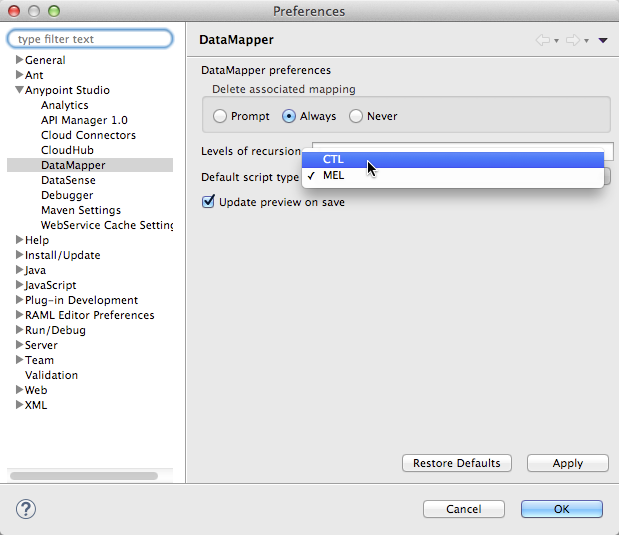
Task: Click the Restore Defaults button
Action: (x=457, y=463)
